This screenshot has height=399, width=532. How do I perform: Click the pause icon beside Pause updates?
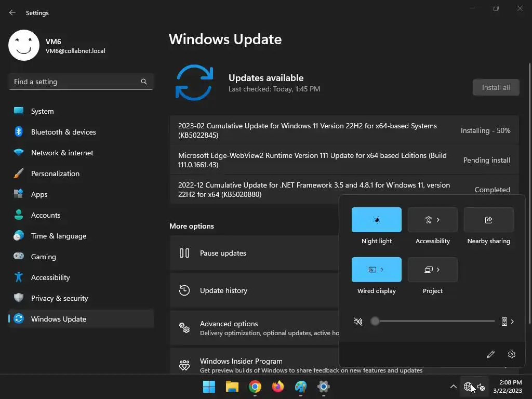[x=184, y=253]
